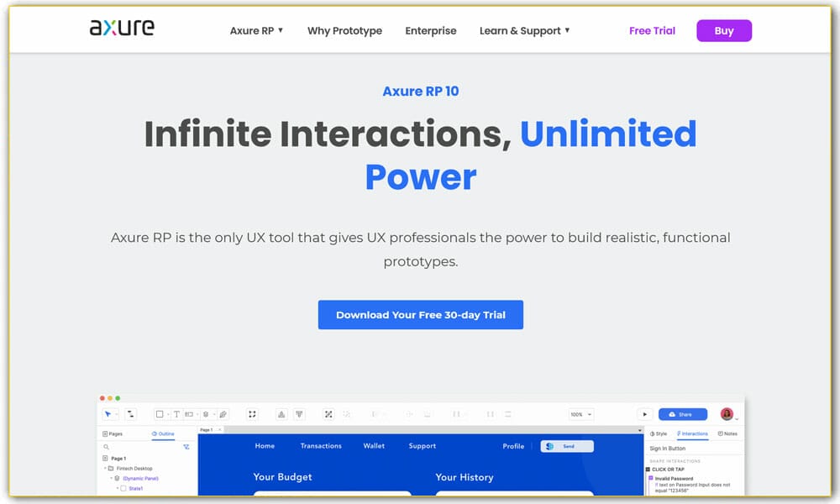Open the Free Trial link
This screenshot has width=840, height=504.
click(652, 31)
